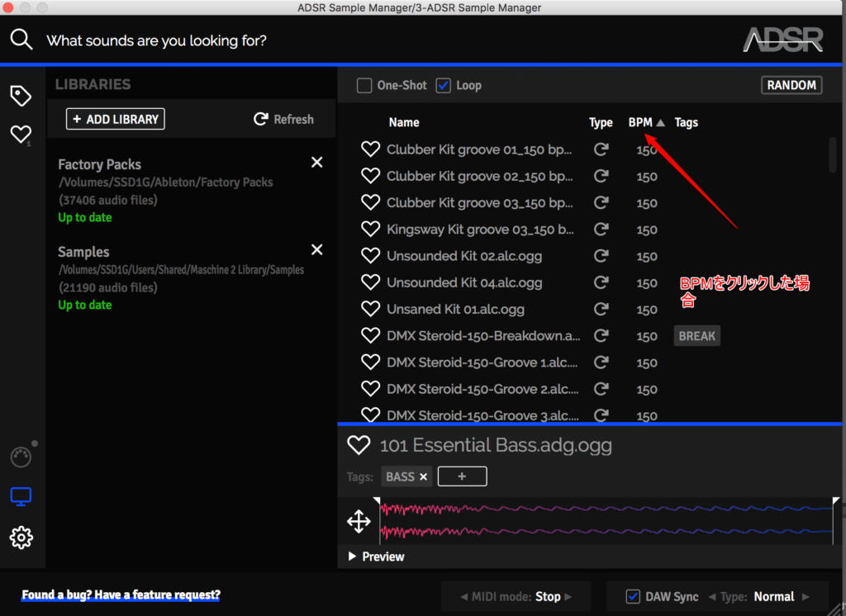
Task: Toggle the DAW Sync checkbox
Action: 633,596
